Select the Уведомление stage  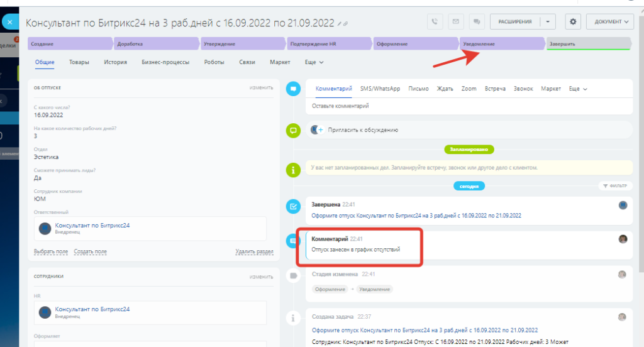[x=502, y=43]
